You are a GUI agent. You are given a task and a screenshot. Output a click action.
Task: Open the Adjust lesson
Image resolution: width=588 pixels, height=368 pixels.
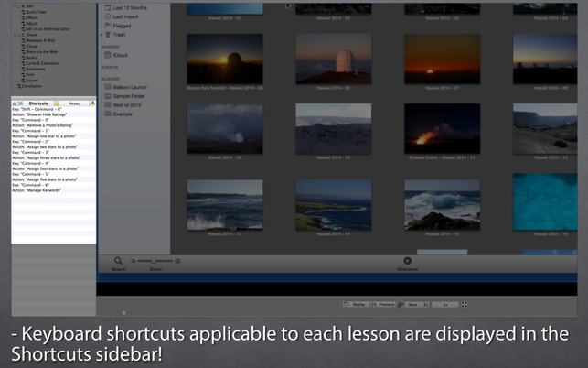pos(29,23)
